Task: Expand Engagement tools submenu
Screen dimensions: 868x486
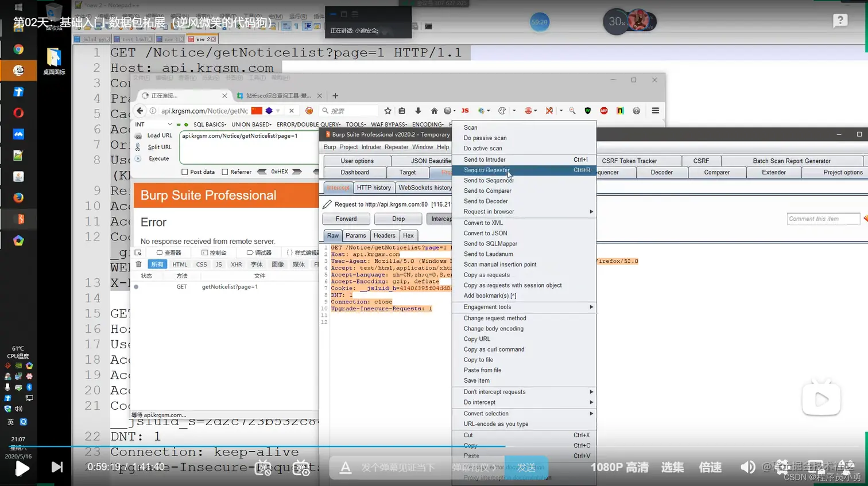Action: point(524,307)
